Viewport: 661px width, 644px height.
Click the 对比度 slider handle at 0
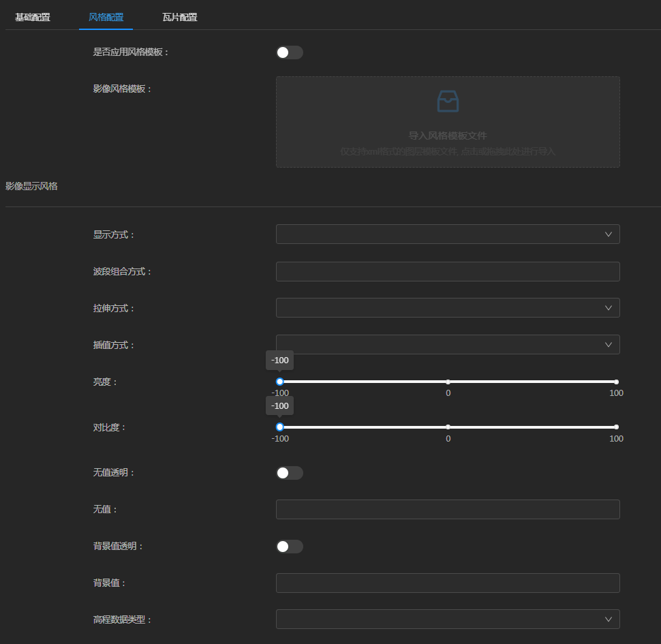tap(448, 427)
